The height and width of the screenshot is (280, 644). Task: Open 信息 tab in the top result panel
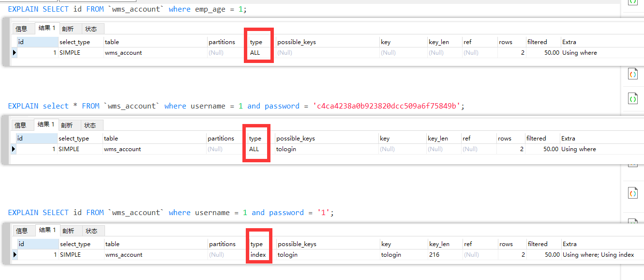(22, 29)
